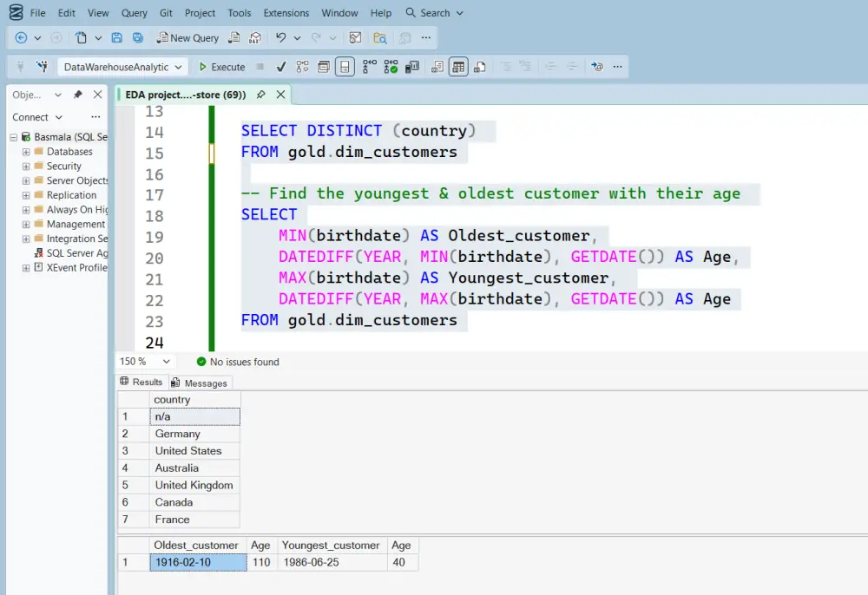Screen dimensions: 868x595
Task: Click the Find in Files folder icon
Action: click(x=380, y=37)
